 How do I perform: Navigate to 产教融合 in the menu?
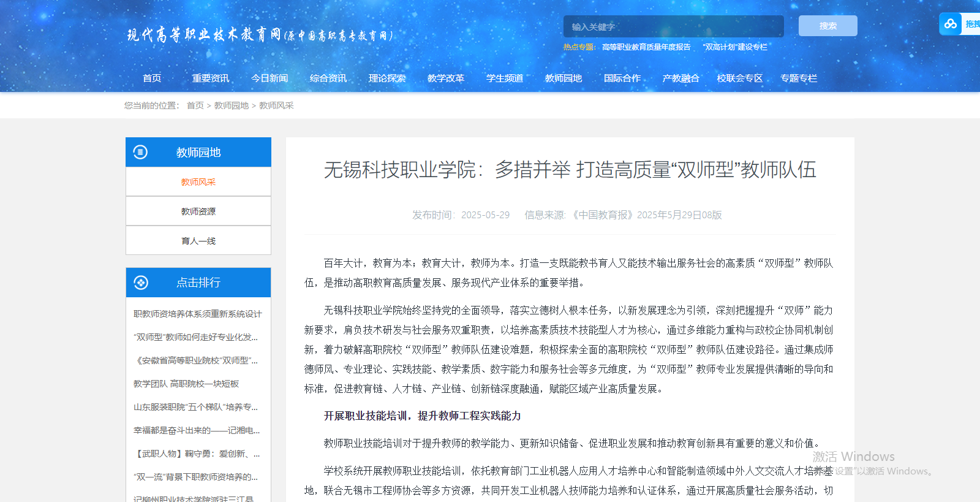point(680,78)
